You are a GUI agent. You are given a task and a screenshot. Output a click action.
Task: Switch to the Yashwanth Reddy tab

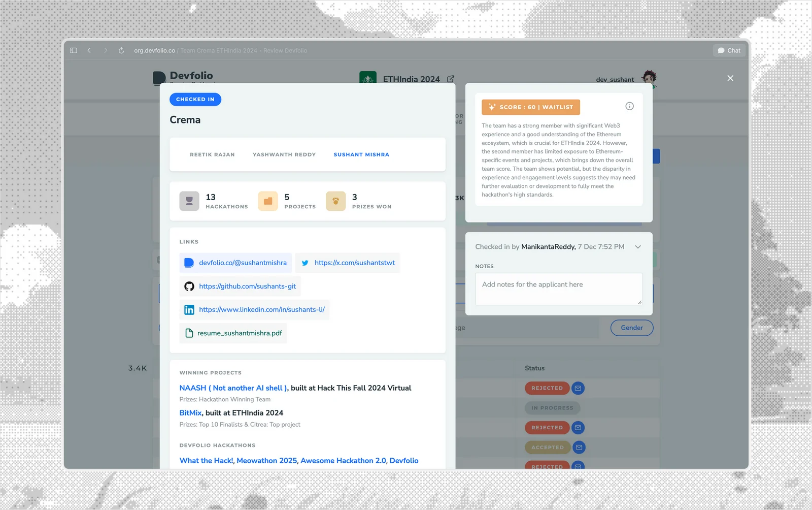pyautogui.click(x=284, y=154)
